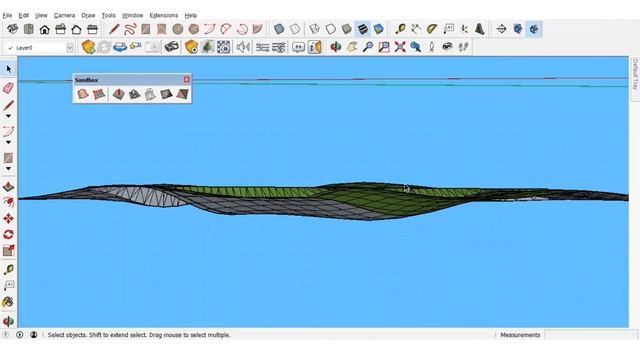Activate the Offset tool
Screen dimensions: 640x360
pyautogui.click(x=9, y=202)
